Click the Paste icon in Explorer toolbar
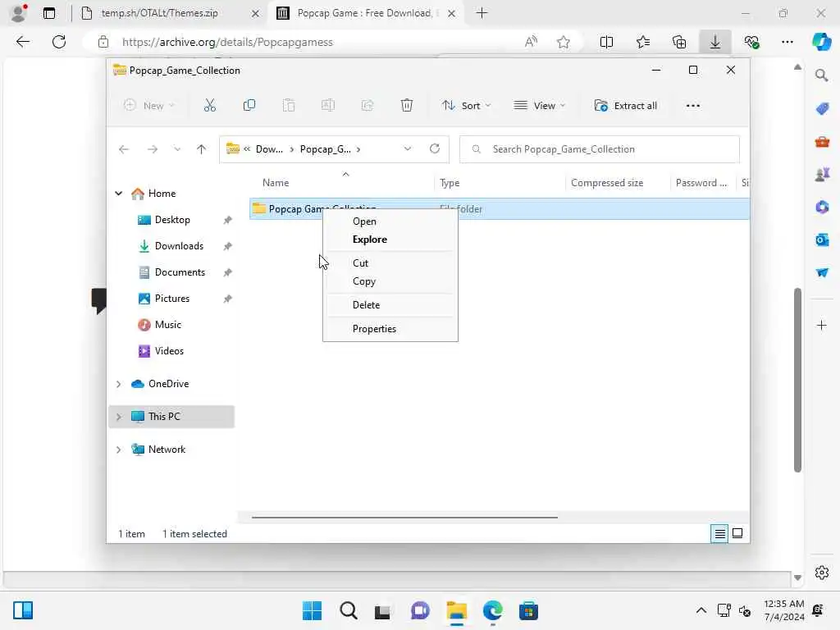This screenshot has width=840, height=630. [289, 106]
